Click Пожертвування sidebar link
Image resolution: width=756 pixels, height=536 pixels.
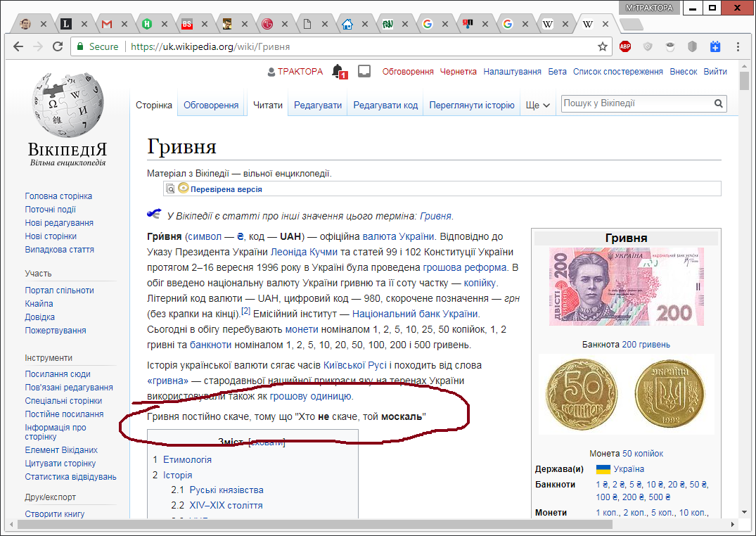pos(56,331)
